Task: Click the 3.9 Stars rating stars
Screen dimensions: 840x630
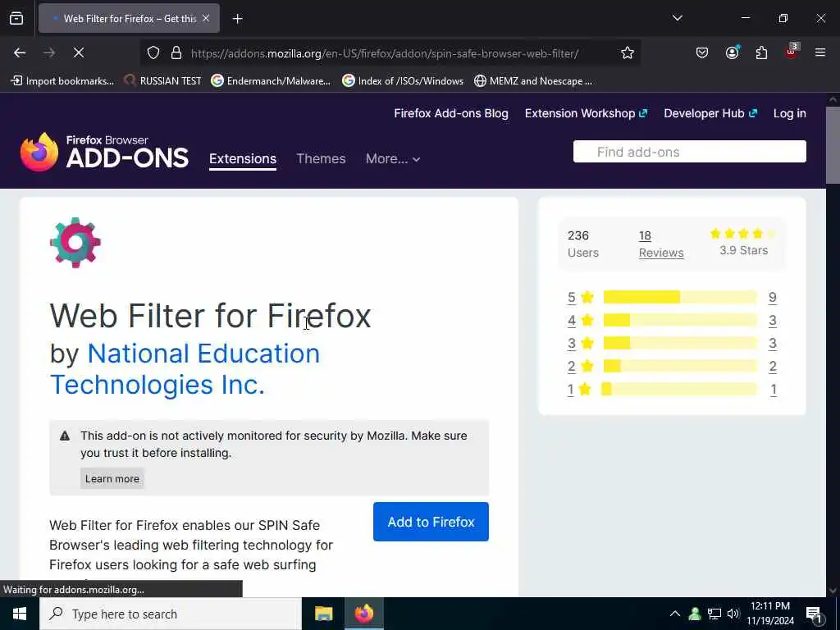Action: pos(743,234)
